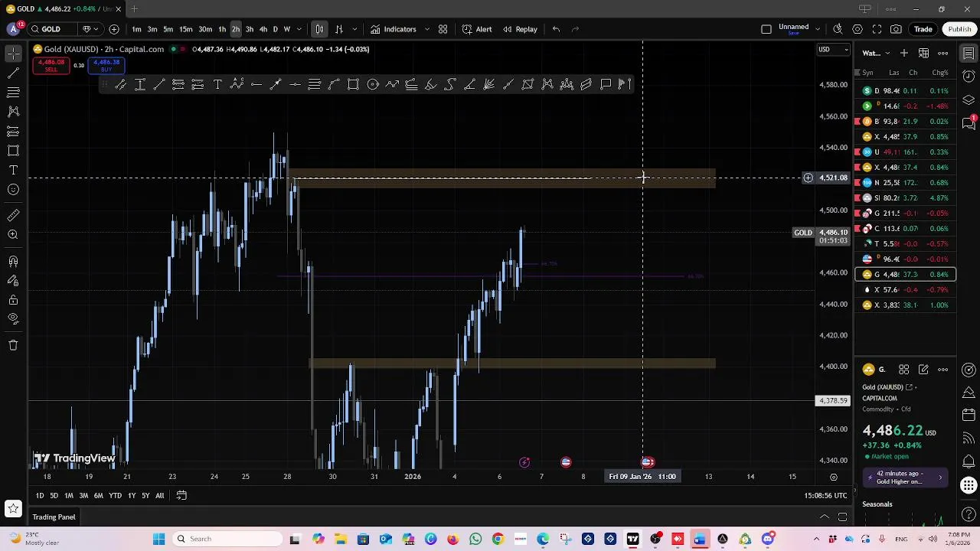
Task: Toggle lock all drawings icon
Action: [x=13, y=299]
